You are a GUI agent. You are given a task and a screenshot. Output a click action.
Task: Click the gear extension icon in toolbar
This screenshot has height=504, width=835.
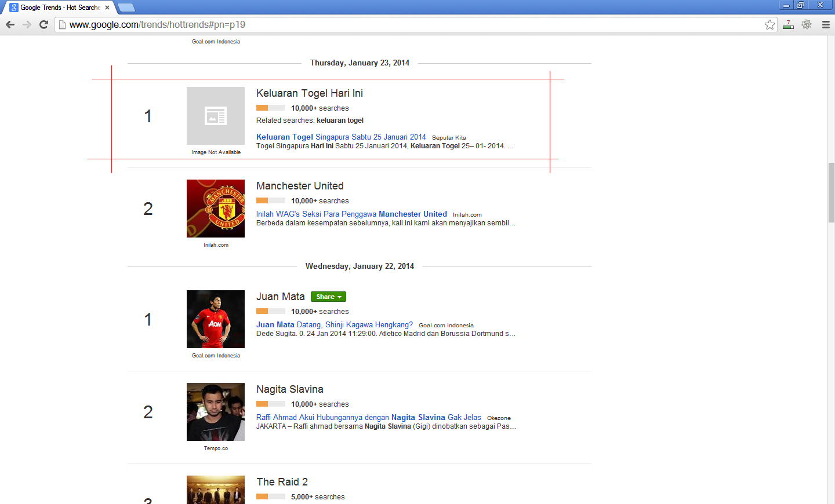(x=807, y=24)
